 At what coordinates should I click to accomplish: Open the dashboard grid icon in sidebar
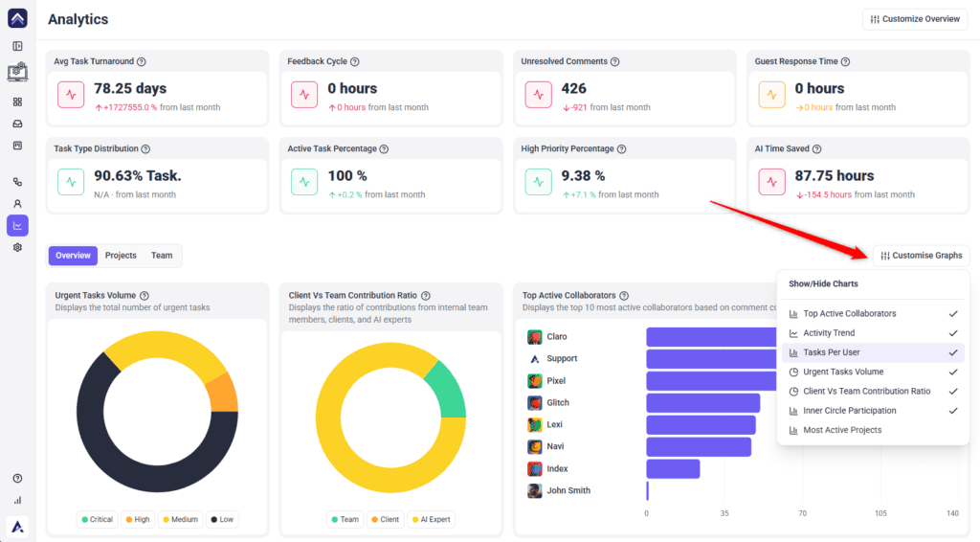click(17, 102)
